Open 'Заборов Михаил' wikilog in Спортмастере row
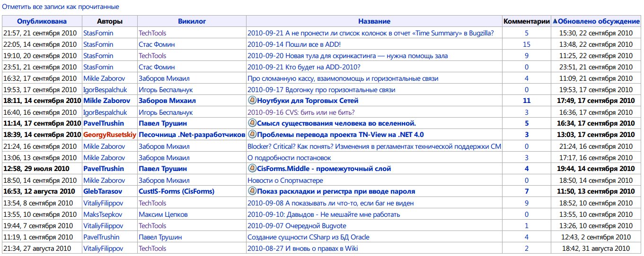 click(164, 180)
